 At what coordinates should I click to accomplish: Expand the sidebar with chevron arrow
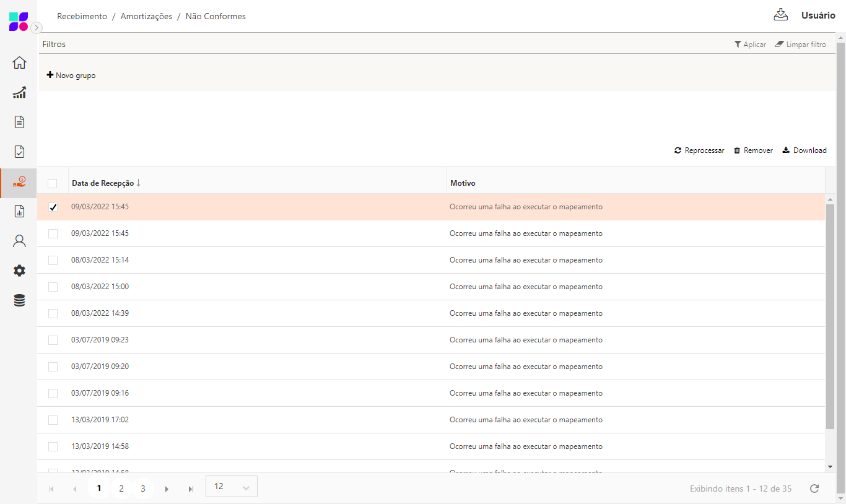[x=37, y=27]
